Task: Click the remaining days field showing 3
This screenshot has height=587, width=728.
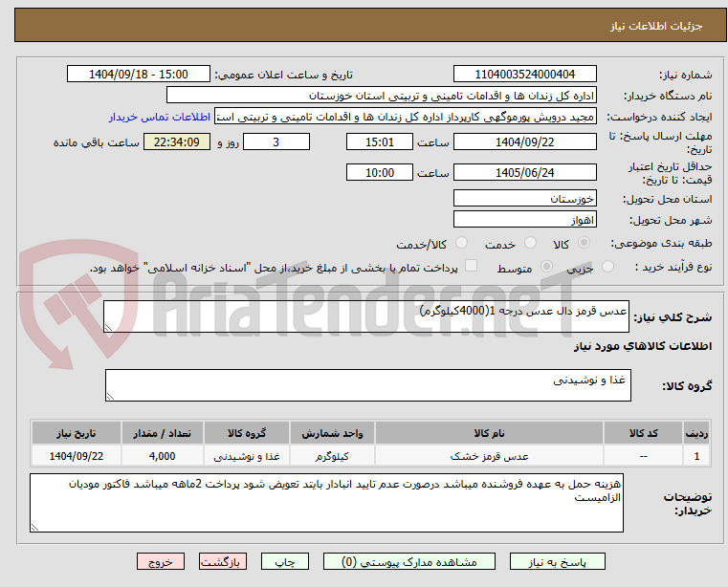Action: click(276, 142)
